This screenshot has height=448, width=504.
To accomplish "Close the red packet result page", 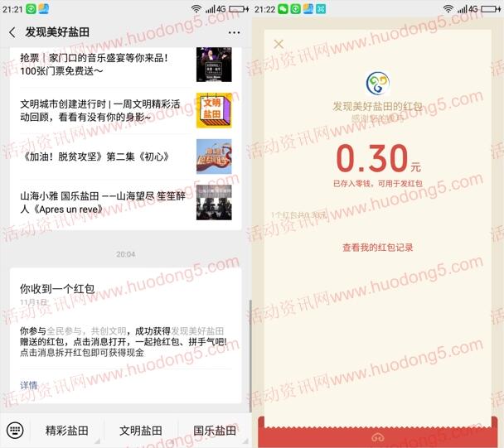I will [x=279, y=44].
